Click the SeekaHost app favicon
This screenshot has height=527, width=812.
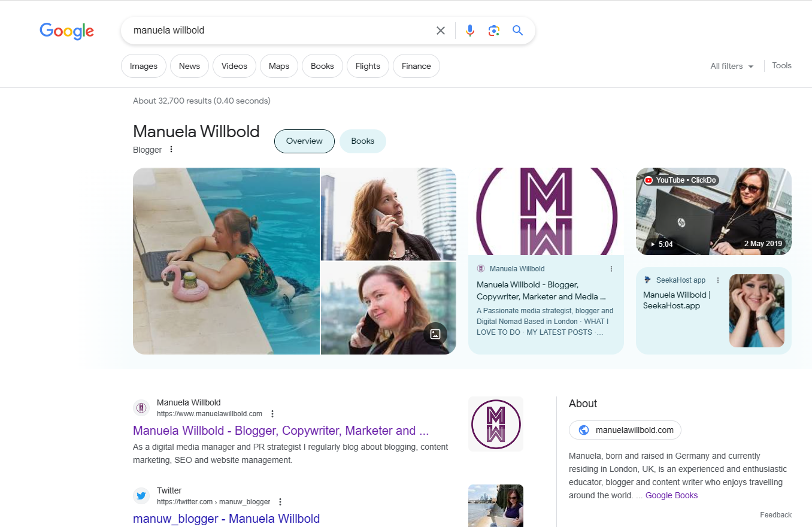coord(648,280)
